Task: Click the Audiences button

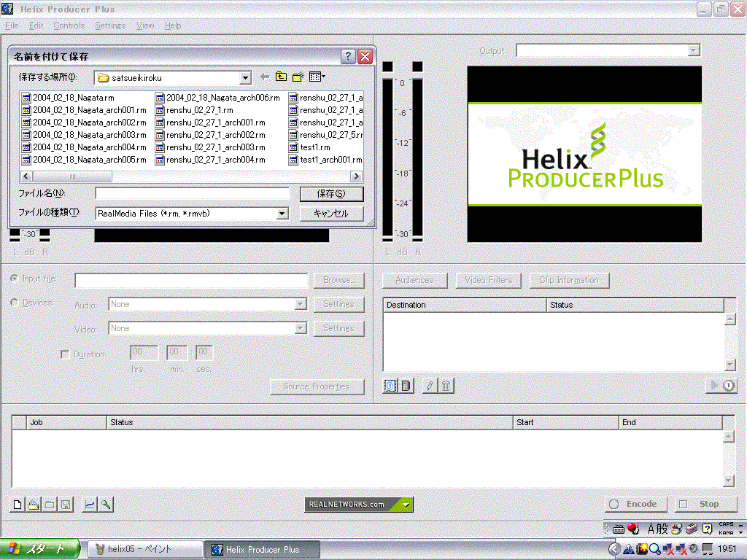Action: 414,281
